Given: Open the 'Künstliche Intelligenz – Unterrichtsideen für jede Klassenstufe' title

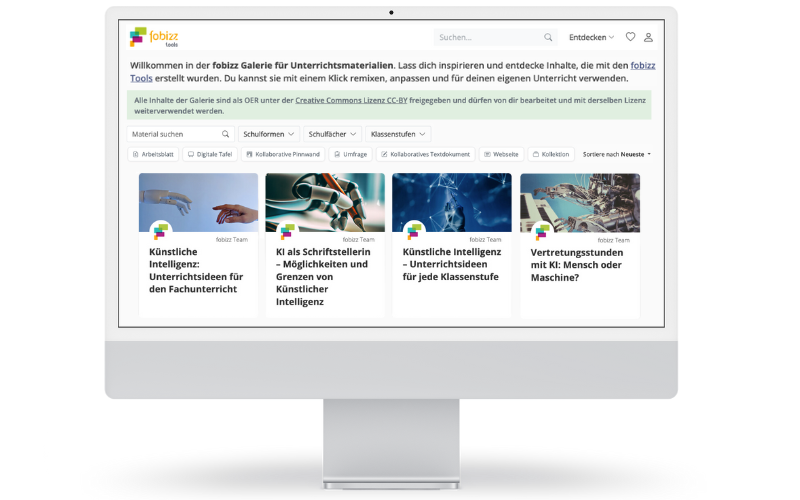Looking at the screenshot, I should [x=450, y=264].
